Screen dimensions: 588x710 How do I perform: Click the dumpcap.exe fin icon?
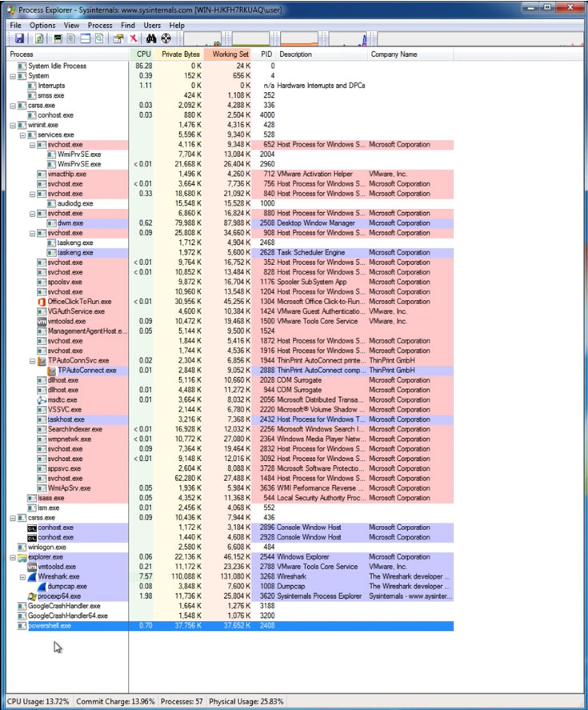tap(42, 587)
